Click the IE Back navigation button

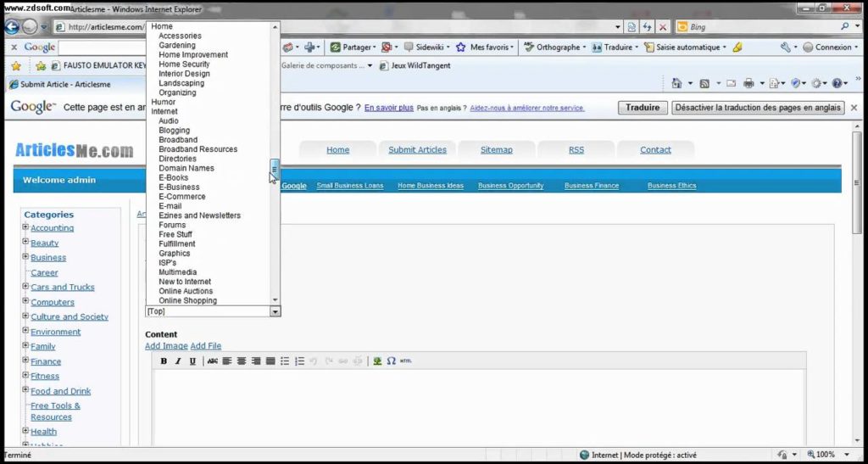(x=12, y=26)
